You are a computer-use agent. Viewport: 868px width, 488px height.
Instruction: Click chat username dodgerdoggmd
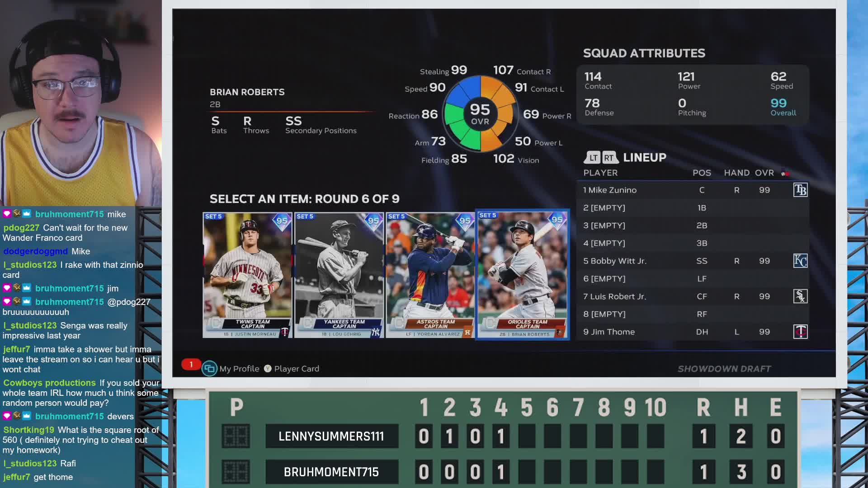[x=35, y=251]
